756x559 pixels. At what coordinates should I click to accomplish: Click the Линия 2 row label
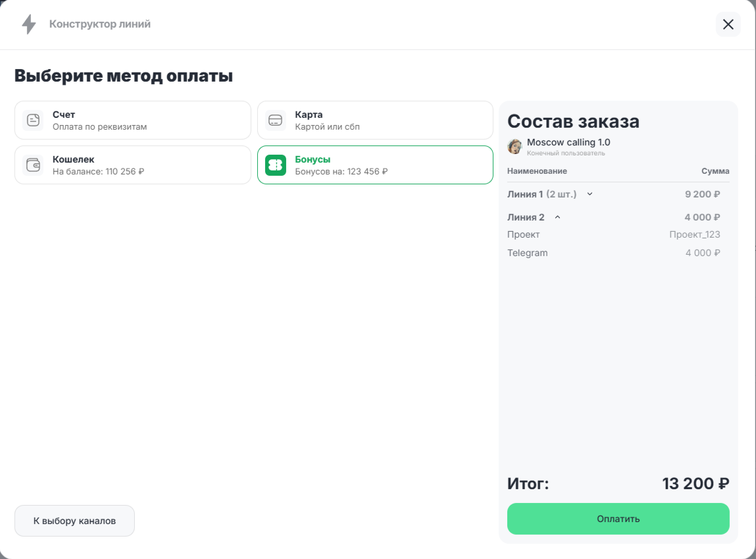[x=526, y=217]
